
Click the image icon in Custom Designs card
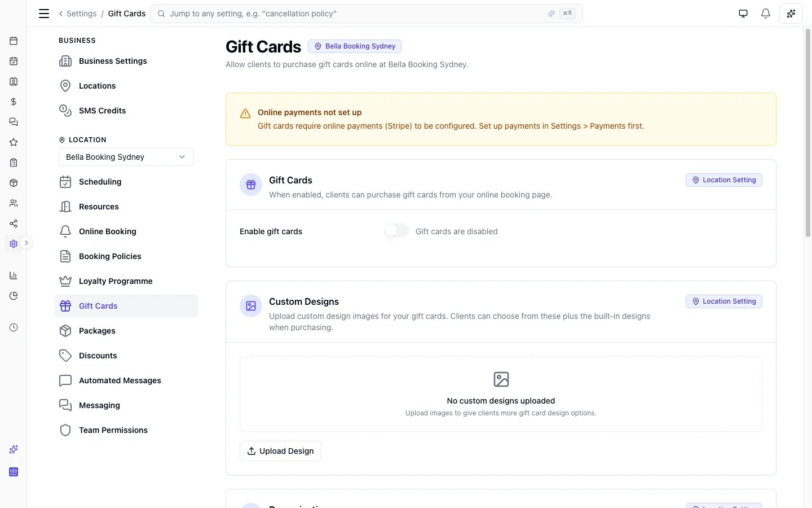251,306
